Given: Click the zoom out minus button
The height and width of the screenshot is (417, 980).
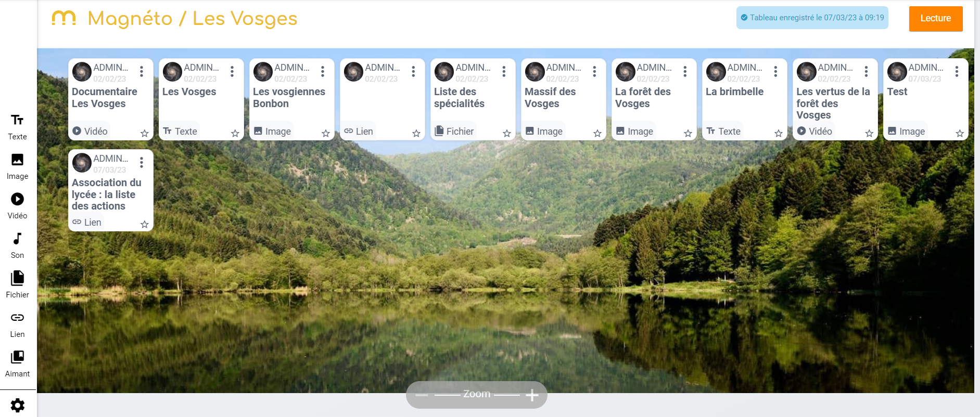Looking at the screenshot, I should (422, 395).
